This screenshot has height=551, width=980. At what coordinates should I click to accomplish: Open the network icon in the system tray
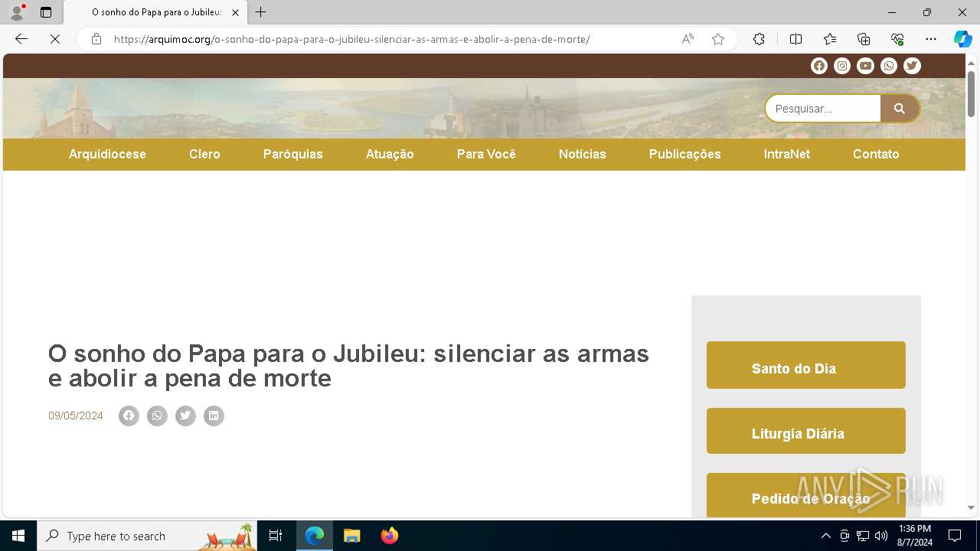coord(863,536)
